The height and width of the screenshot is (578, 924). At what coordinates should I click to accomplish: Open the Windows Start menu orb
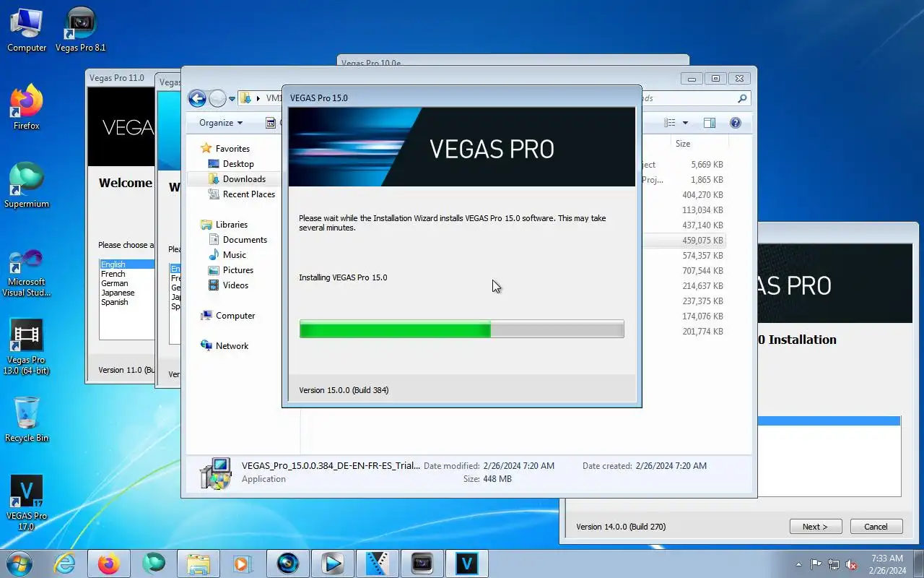pos(19,563)
